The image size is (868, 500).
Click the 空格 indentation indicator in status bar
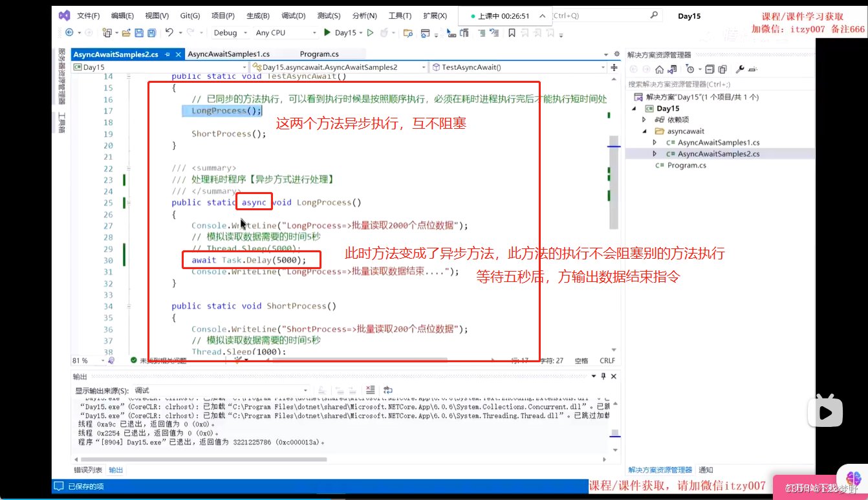click(581, 361)
